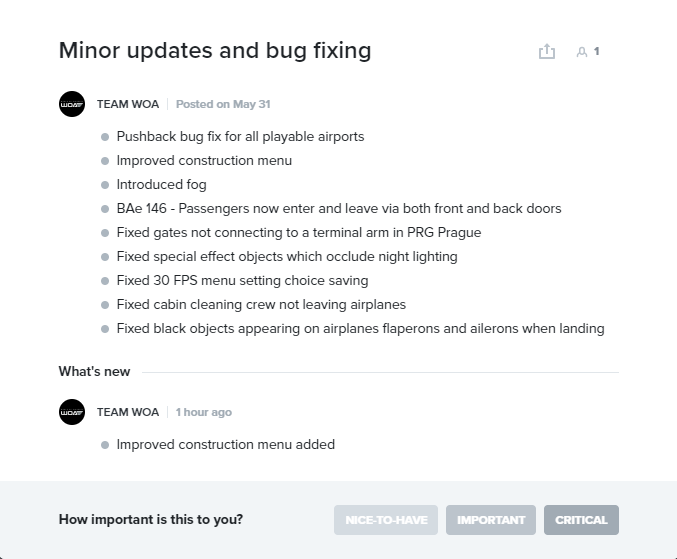Click the 'What's new' section heading
Image resolution: width=677 pixels, height=559 pixels.
pos(94,372)
